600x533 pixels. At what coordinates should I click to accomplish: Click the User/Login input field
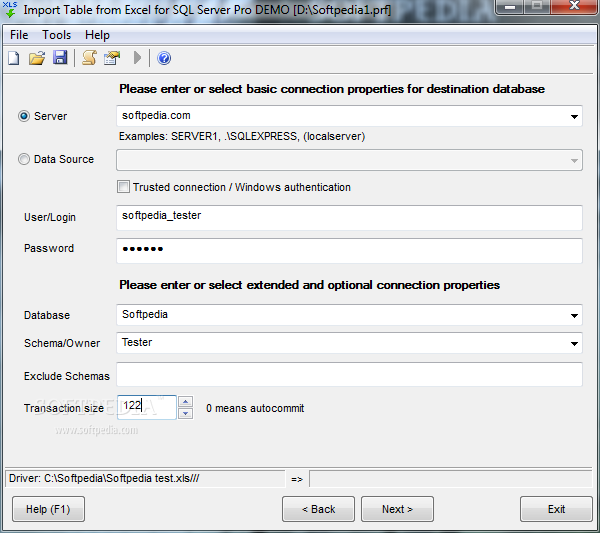coord(349,217)
